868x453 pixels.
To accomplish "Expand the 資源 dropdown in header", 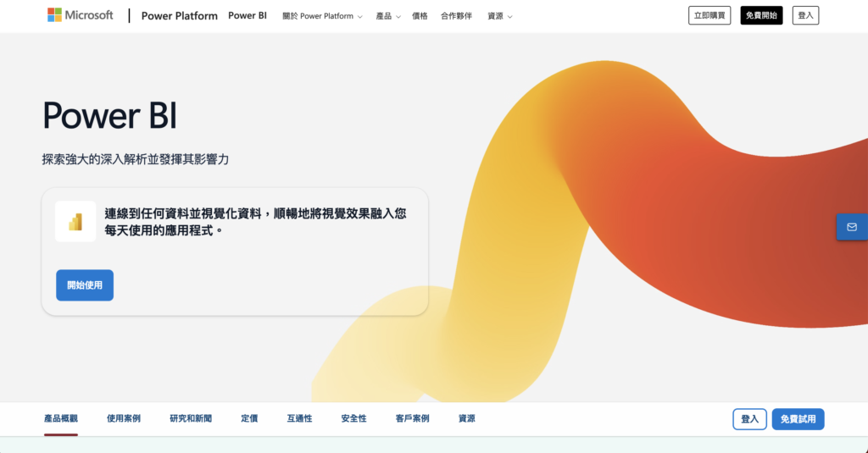I will pos(500,16).
